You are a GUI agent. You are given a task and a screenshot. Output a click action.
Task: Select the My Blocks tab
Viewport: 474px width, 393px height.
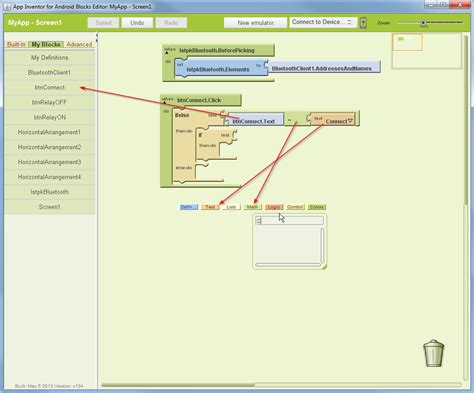(46, 44)
